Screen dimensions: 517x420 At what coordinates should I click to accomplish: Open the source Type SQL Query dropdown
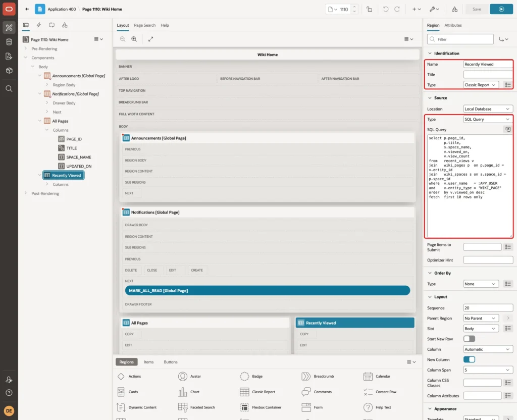[x=488, y=119]
